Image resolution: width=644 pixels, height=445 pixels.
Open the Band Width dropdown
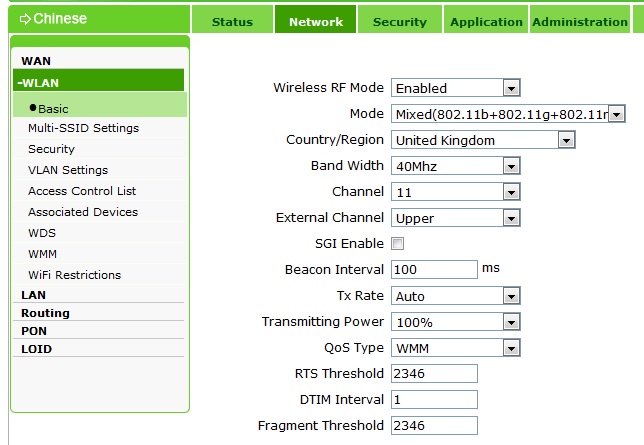pos(455,166)
